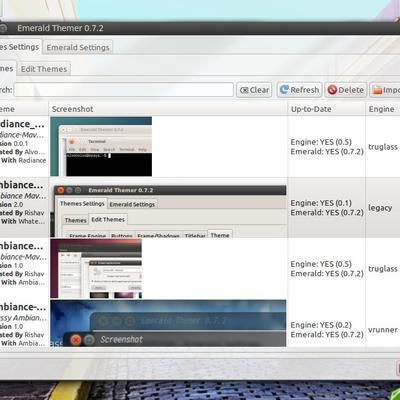Click the Refresh button

[x=299, y=90]
